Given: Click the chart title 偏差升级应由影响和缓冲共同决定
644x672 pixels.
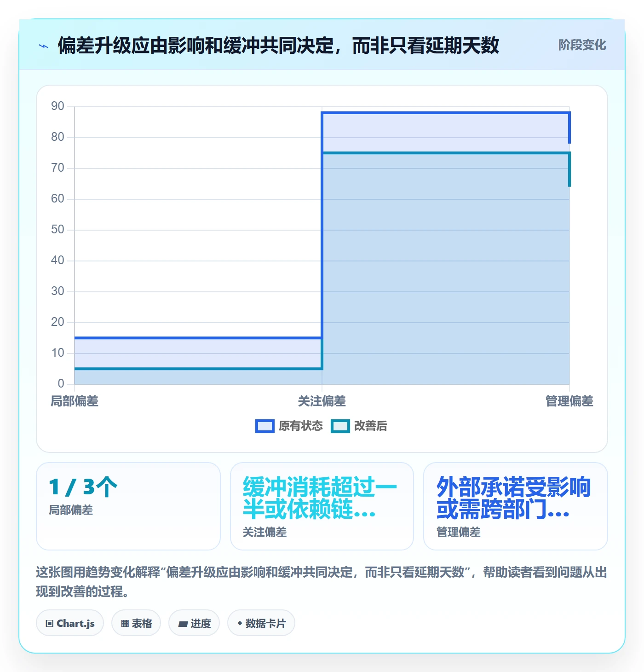Looking at the screenshot, I should coord(278,46).
